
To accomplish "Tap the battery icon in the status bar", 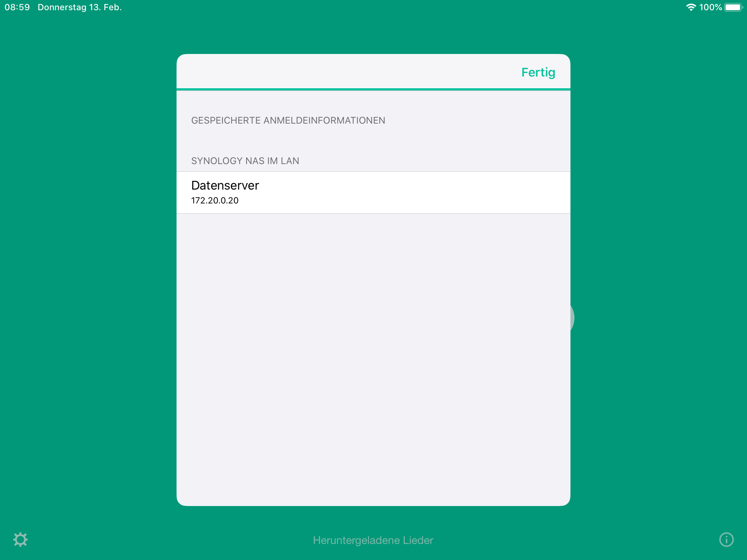I will pyautogui.click(x=734, y=7).
